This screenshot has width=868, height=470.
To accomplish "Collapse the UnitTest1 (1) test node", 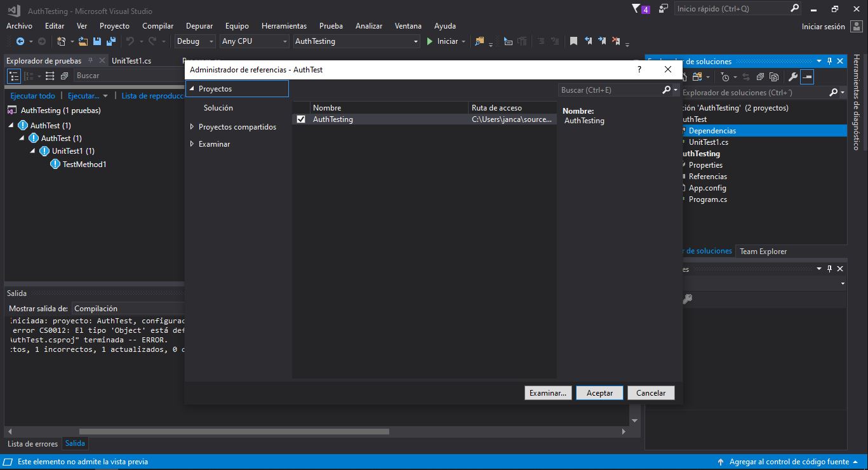I will click(x=33, y=151).
